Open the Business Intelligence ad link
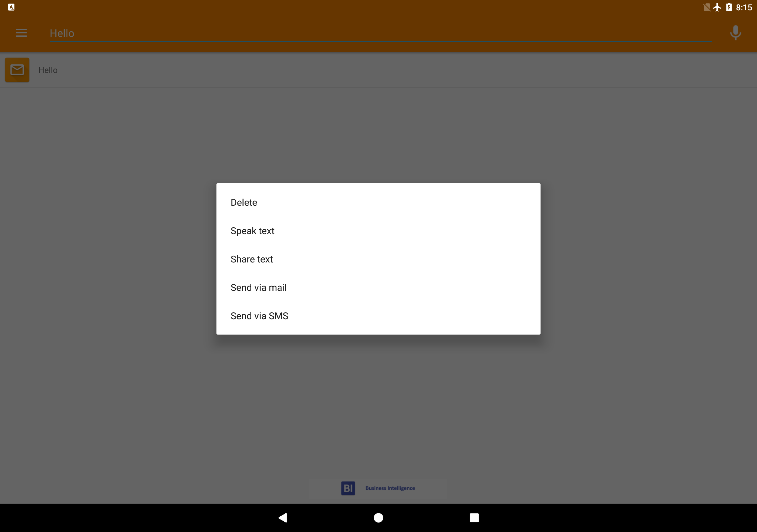 [390, 488]
